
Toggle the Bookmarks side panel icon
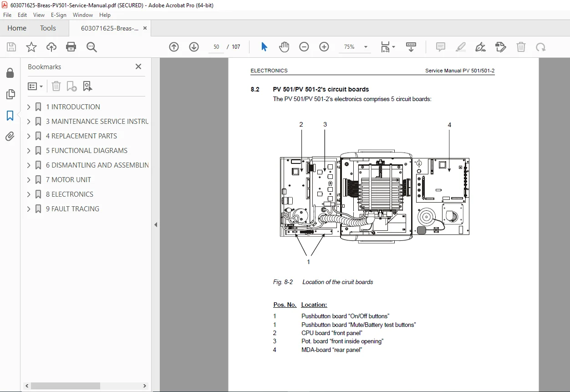pos(10,116)
